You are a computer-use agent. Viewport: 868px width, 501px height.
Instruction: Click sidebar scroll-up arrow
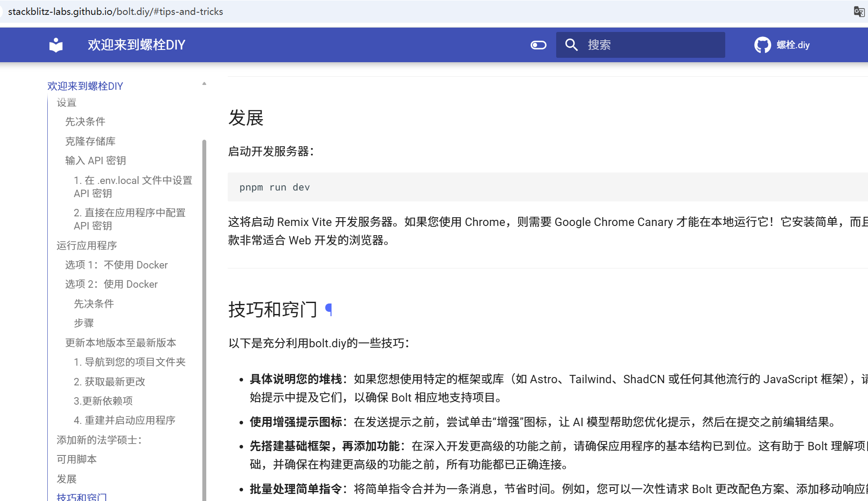tap(204, 84)
